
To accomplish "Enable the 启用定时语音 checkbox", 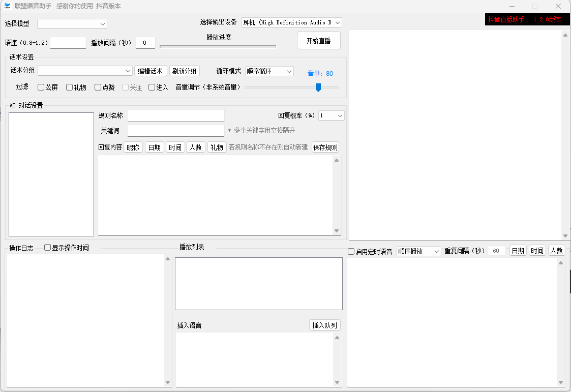I will click(351, 251).
